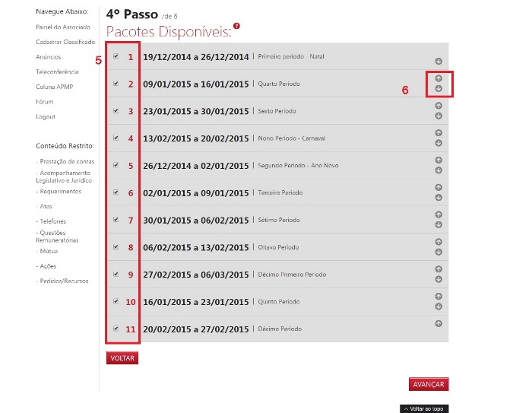Viewport: 532px width, 413px height.
Task: Open the Anúncios section
Action: pyautogui.click(x=49, y=57)
